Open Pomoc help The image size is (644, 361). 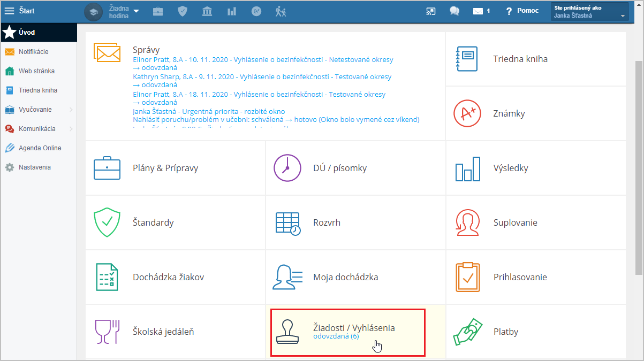[x=522, y=11]
